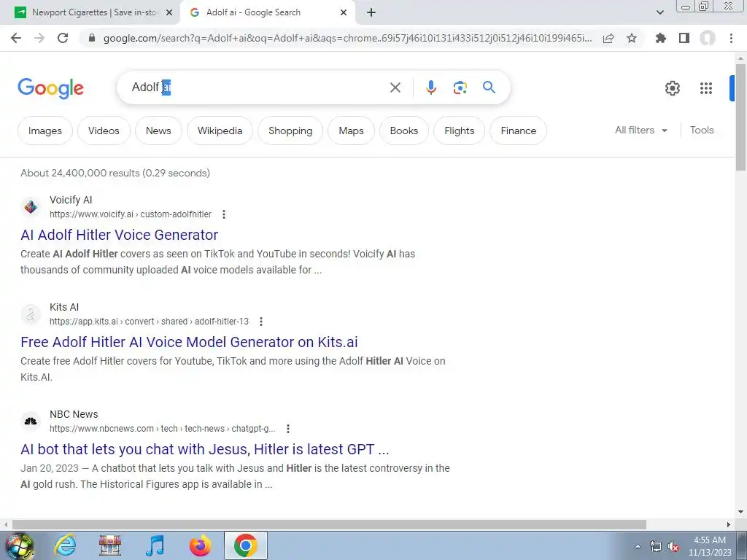Click the Voicify AI favicon
This screenshot has width=747, height=560.
(x=31, y=207)
